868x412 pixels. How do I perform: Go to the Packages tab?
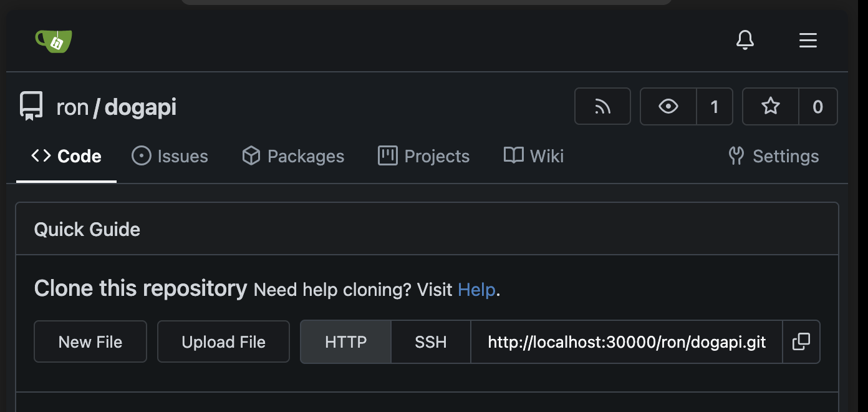(293, 156)
